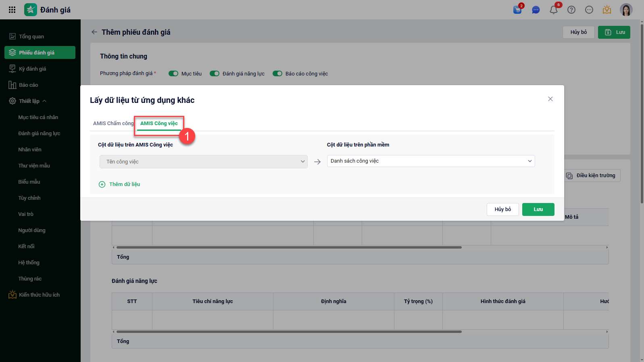The image size is (644, 362).
Task: Open the Tên công việc dropdown
Action: point(203,161)
